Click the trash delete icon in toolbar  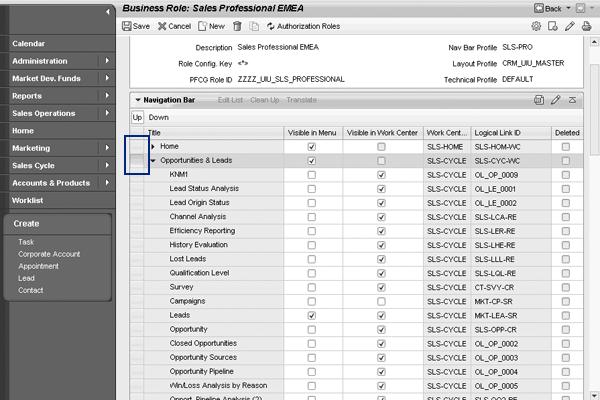235,25
